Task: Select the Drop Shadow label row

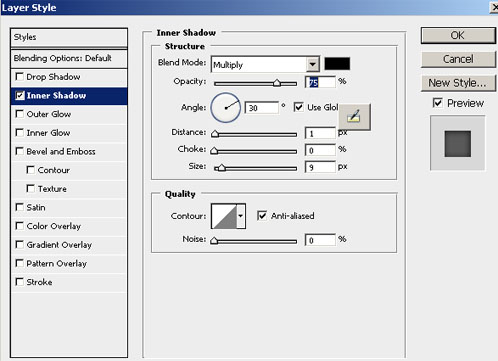Action: 69,77
